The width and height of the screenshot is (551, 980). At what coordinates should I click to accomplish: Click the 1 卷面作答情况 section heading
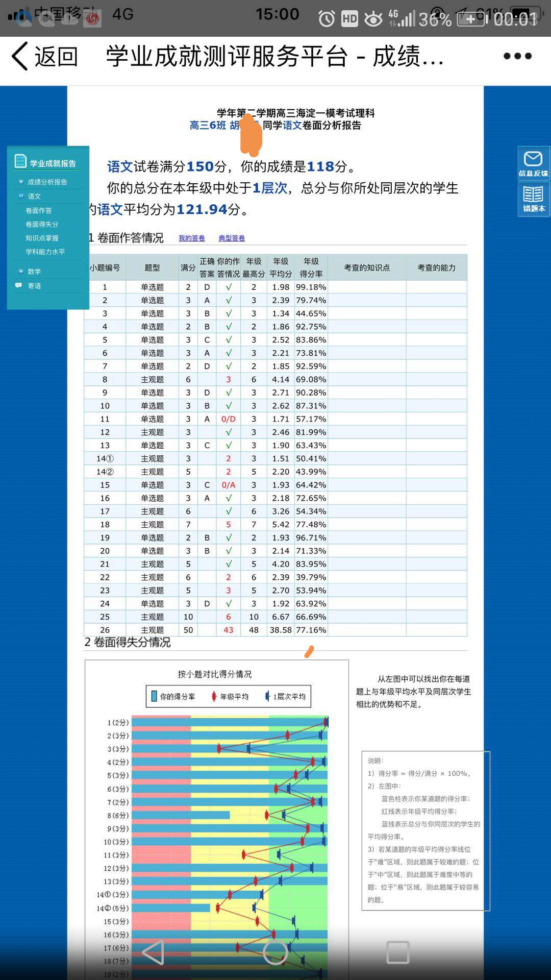tap(126, 238)
